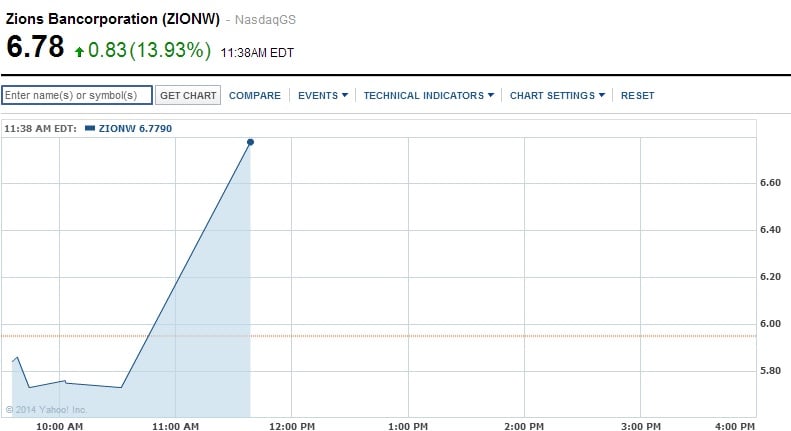The height and width of the screenshot is (431, 791).
Task: Expand the EVENTS dropdown menu
Action: pyautogui.click(x=323, y=96)
